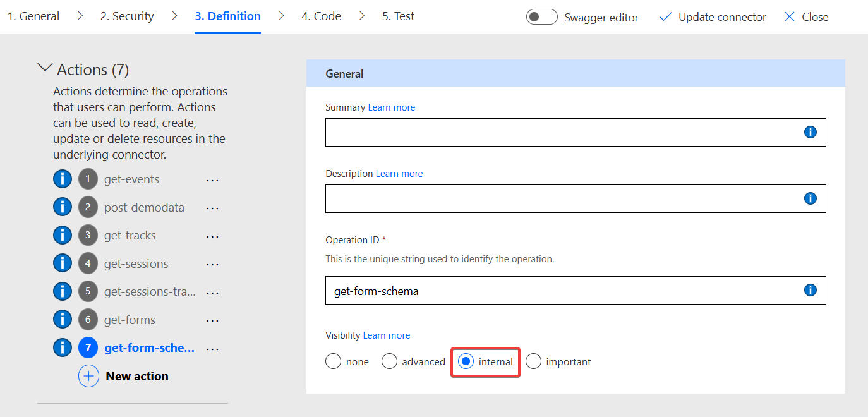
Task: Open the ellipsis menu for get-sessions
Action: click(x=212, y=264)
